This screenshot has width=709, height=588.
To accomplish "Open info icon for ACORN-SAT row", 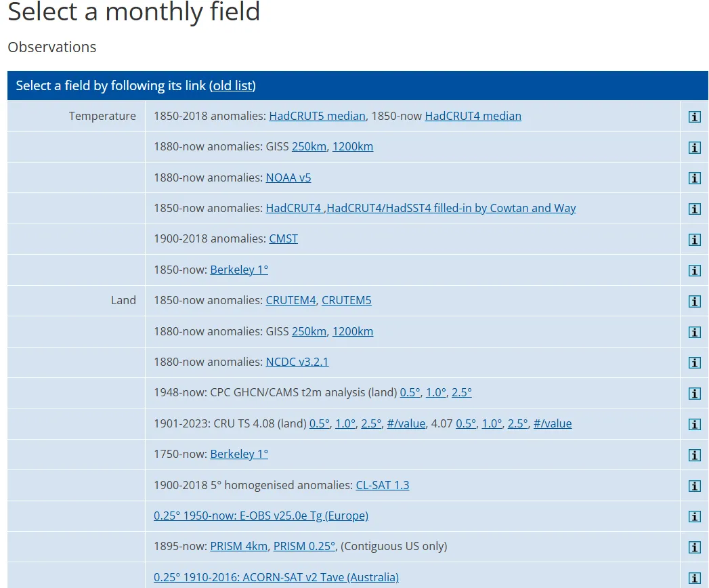I will pos(695,578).
